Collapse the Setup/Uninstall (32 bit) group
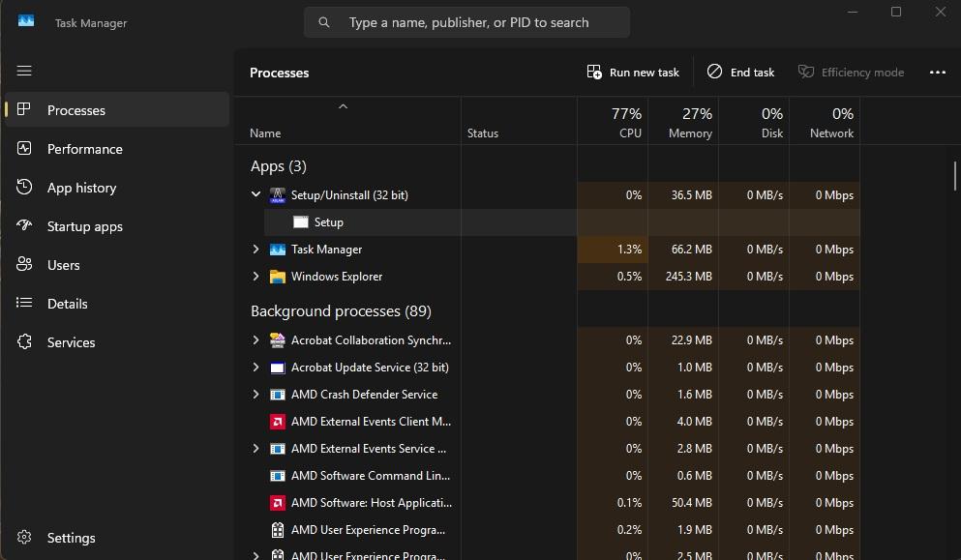This screenshot has width=961, height=560. click(255, 194)
